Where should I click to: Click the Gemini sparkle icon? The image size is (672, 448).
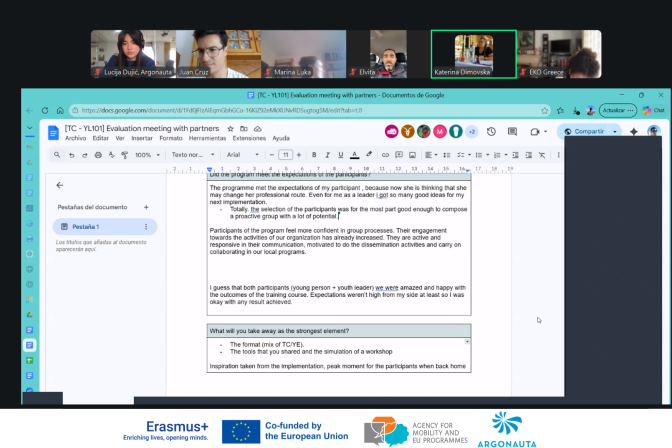(634, 131)
